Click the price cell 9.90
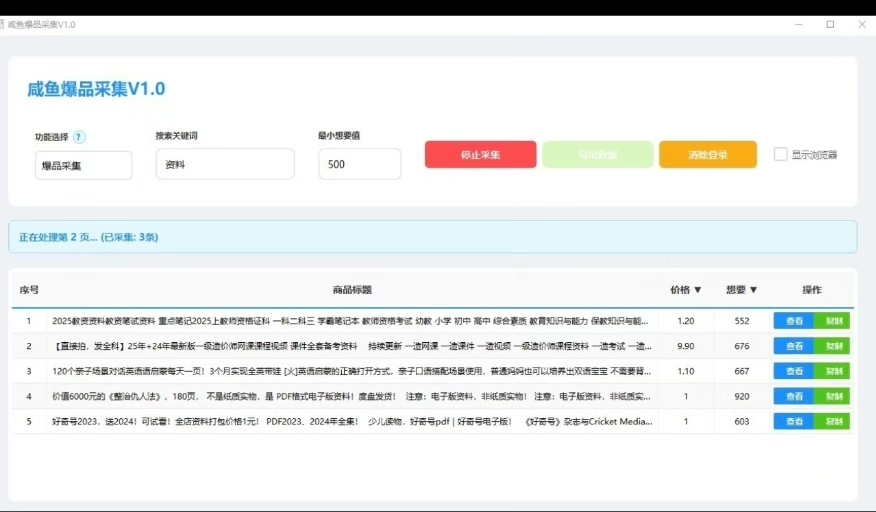 click(685, 346)
